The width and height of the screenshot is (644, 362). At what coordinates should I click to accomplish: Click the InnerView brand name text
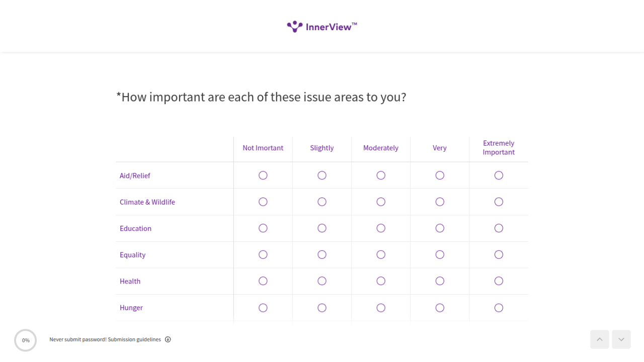[329, 27]
